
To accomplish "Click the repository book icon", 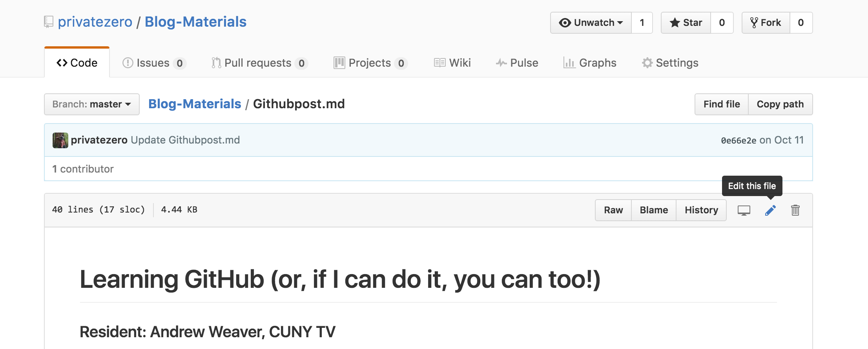I will pos(49,22).
